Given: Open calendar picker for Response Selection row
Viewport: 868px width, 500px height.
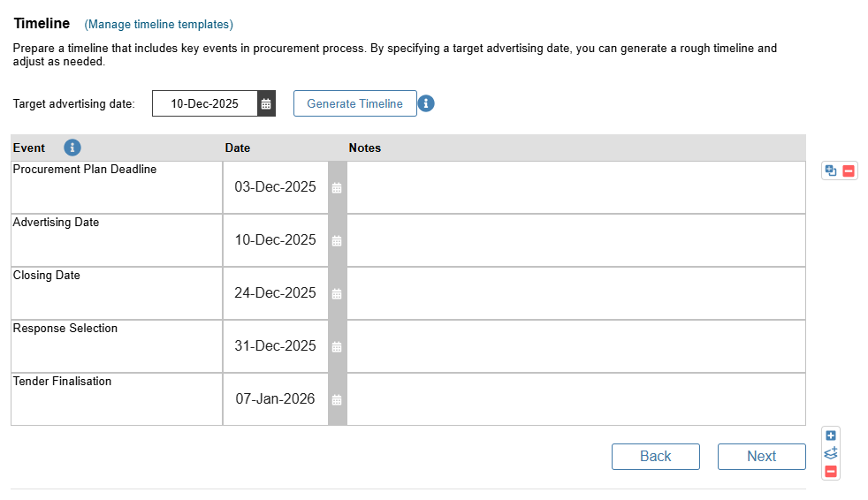Looking at the screenshot, I should pos(337,347).
